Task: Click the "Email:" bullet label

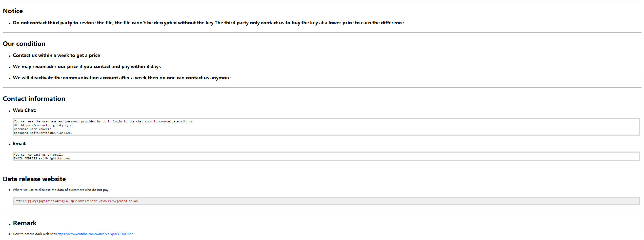Action: tap(20, 144)
